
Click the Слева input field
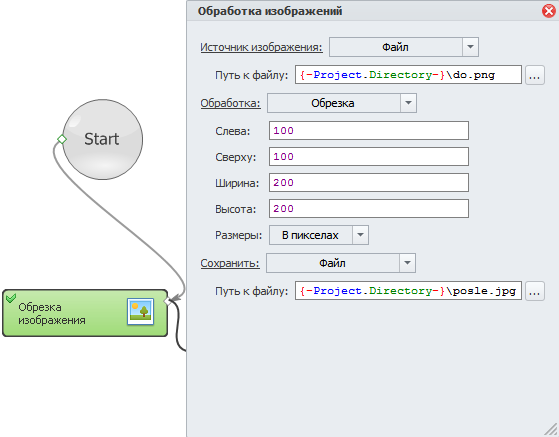pyautogui.click(x=369, y=130)
